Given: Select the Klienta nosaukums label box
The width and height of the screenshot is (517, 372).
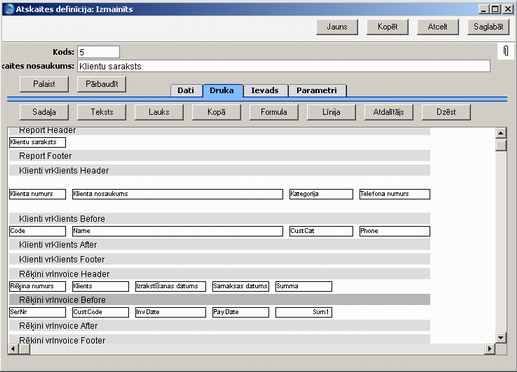Looking at the screenshot, I should point(178,194).
